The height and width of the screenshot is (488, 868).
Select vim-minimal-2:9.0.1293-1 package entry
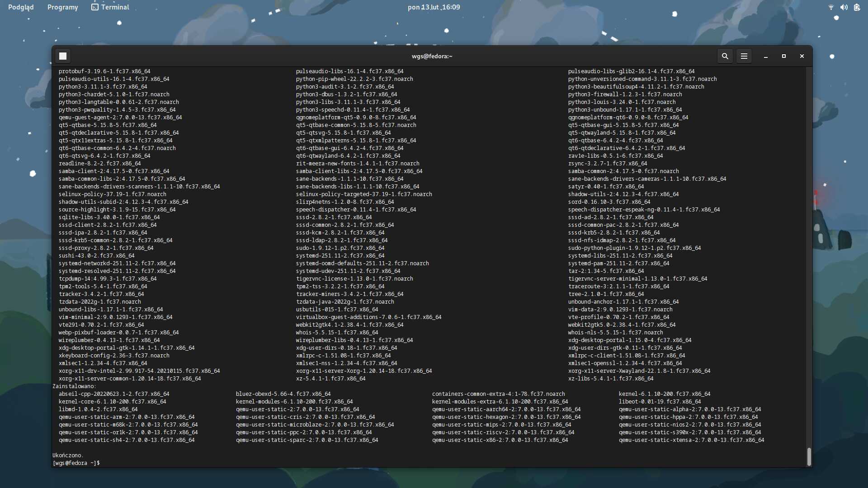click(x=116, y=317)
